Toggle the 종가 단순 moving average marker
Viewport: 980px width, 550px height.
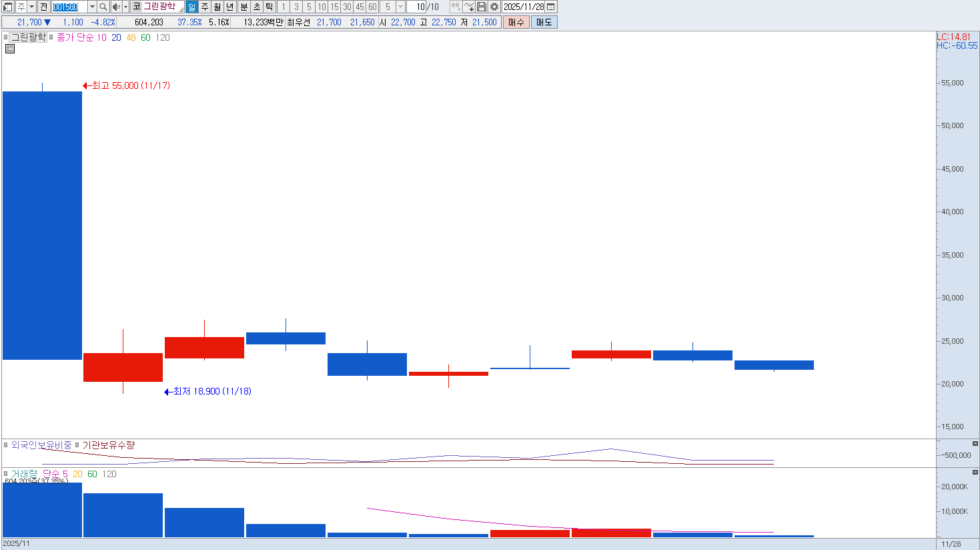point(51,37)
